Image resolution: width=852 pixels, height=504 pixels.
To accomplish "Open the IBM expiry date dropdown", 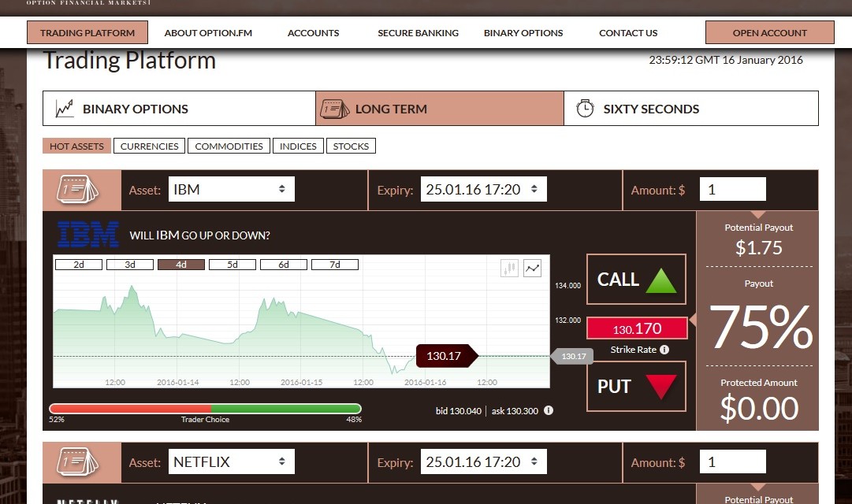I will pos(483,190).
